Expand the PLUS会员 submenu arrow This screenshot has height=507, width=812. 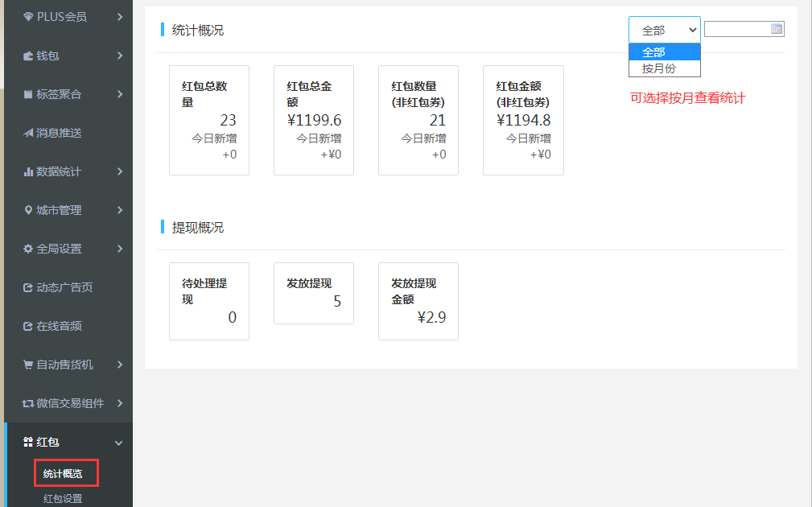pyautogui.click(x=119, y=17)
